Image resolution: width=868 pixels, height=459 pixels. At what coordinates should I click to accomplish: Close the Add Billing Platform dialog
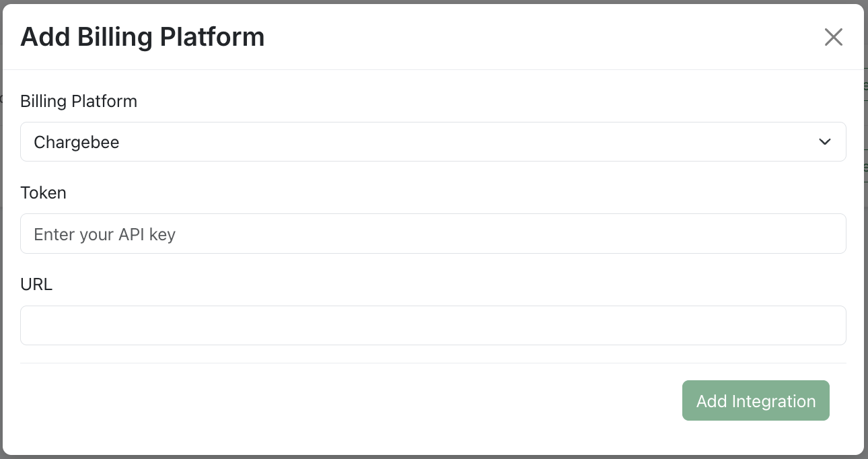tap(833, 37)
